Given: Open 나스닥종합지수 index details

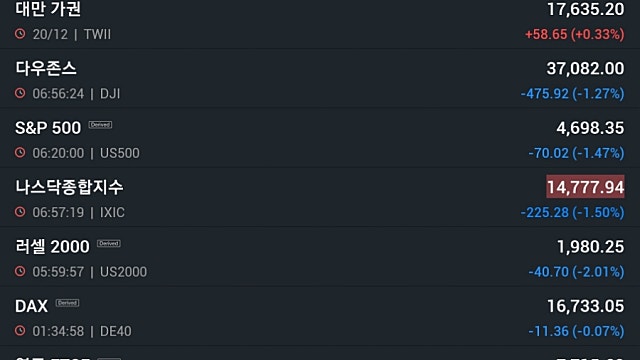Looking at the screenshot, I should coord(320,197).
